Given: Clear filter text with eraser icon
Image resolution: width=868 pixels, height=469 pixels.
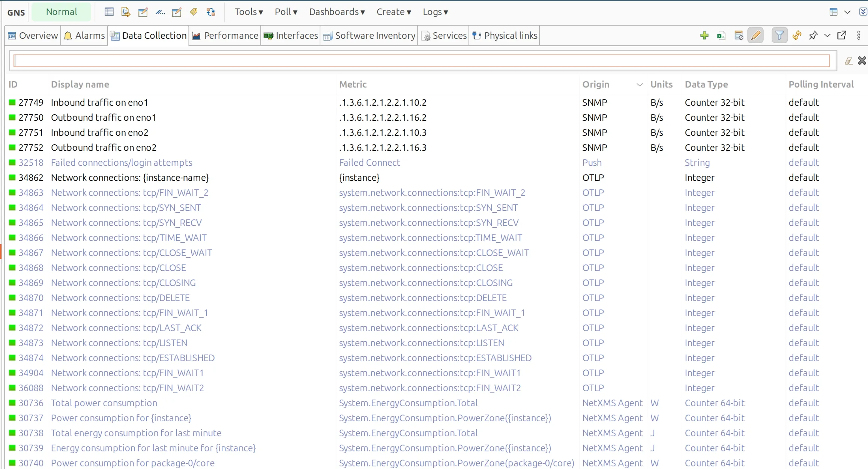Looking at the screenshot, I should tap(848, 61).
